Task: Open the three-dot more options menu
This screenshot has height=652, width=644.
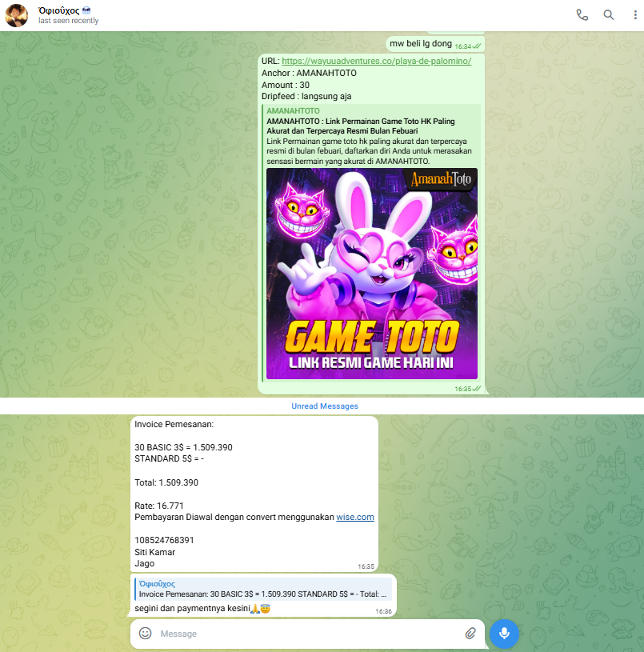Action: pos(631,15)
